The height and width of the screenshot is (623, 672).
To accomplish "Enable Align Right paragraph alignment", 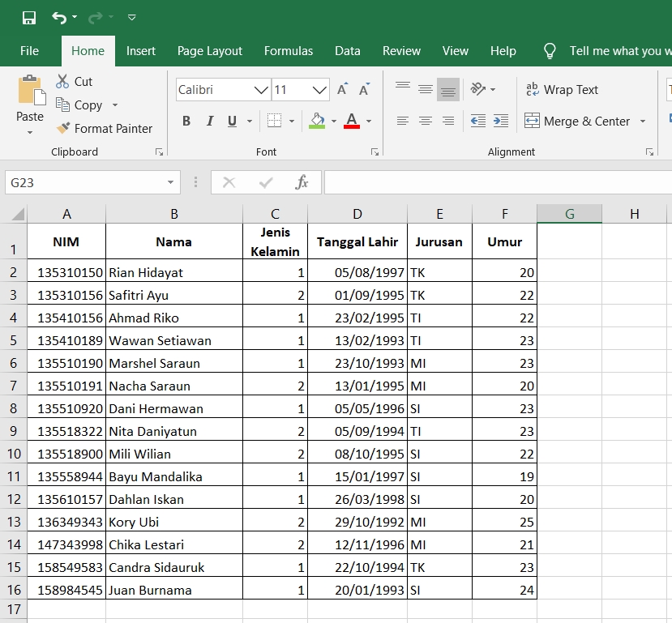I will 447,120.
